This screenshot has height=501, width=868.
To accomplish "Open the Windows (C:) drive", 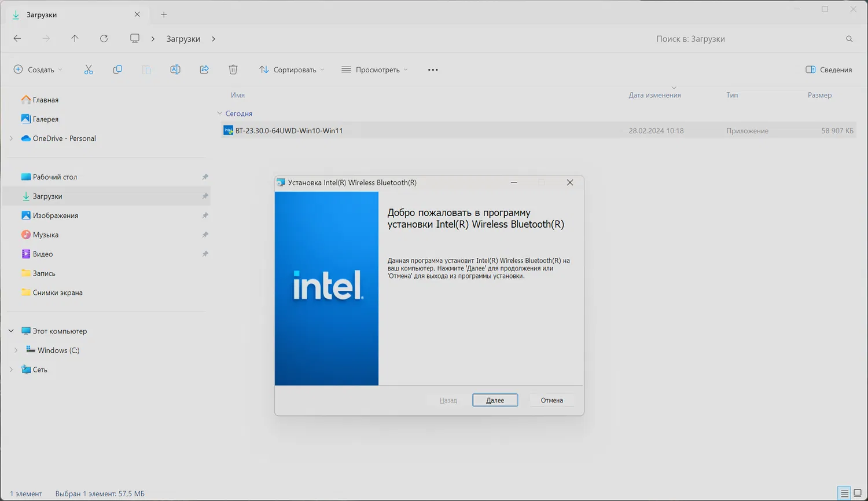I will 58,350.
